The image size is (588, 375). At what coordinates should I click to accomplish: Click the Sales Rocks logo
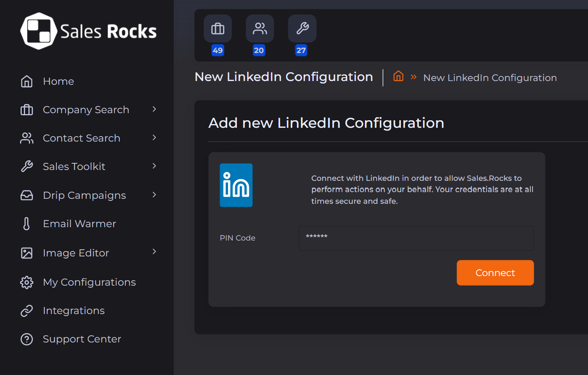point(89,31)
